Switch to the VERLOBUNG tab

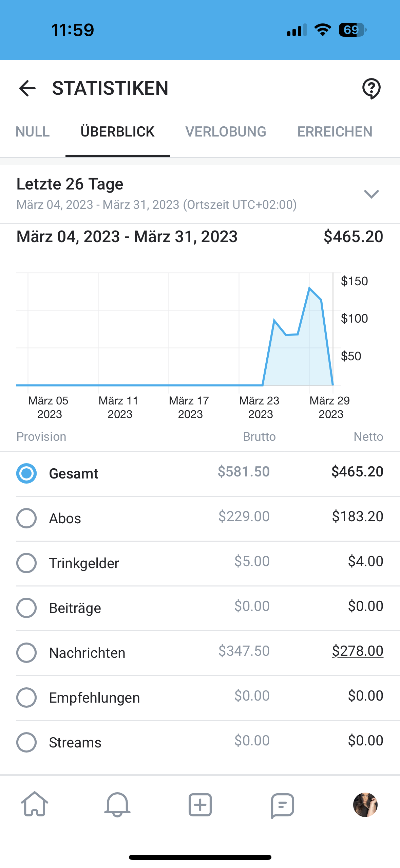pyautogui.click(x=226, y=132)
